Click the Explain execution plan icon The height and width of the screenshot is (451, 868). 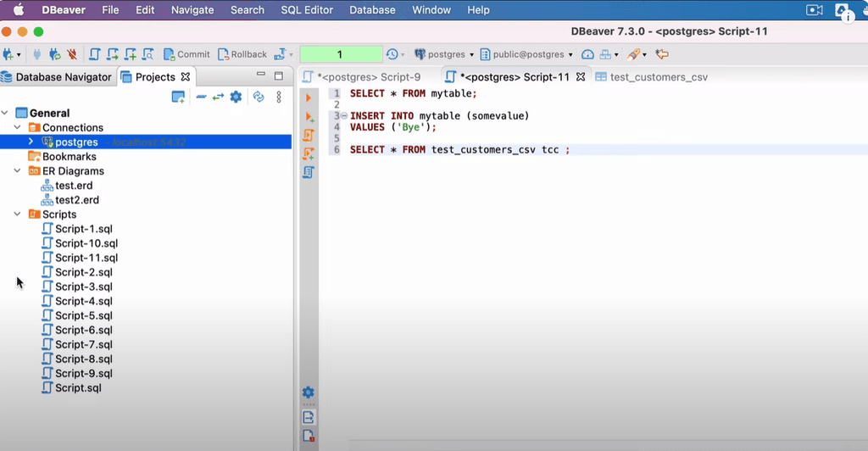[x=309, y=173]
